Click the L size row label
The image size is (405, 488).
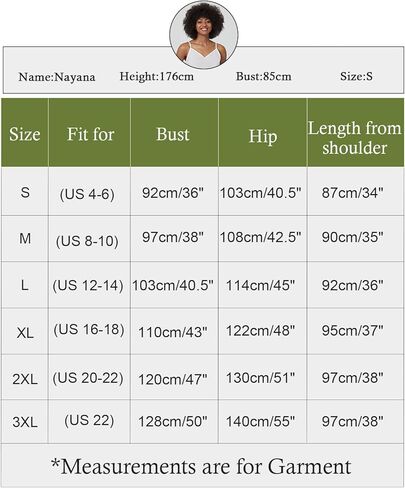point(24,285)
